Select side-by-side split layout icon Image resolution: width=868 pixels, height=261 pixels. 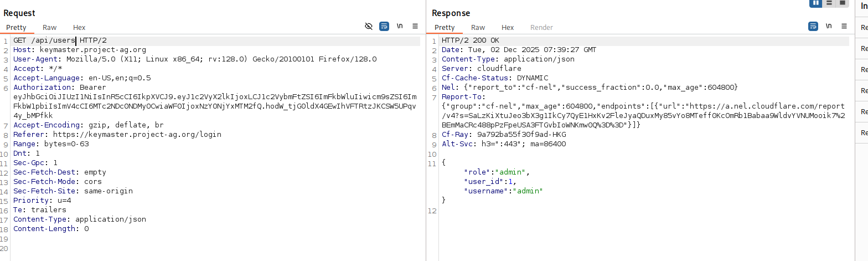click(816, 3)
